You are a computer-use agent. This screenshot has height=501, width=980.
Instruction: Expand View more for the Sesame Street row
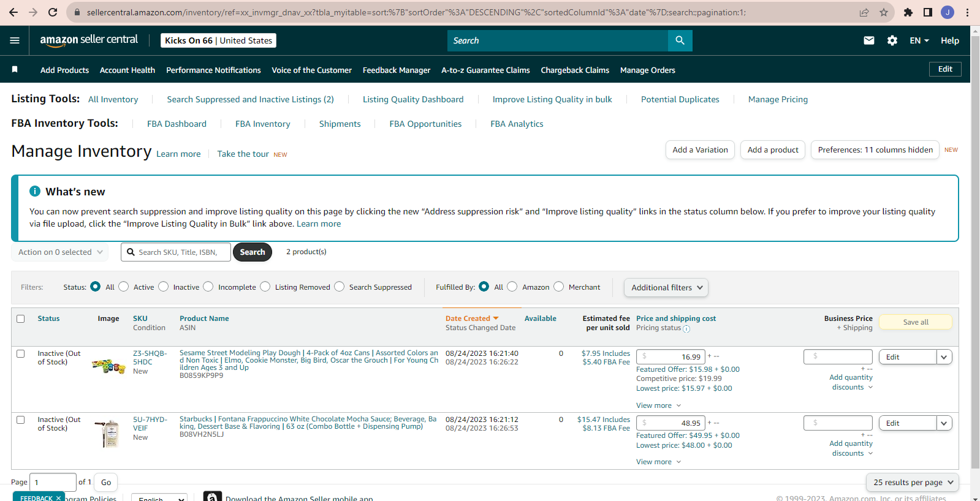658,405
